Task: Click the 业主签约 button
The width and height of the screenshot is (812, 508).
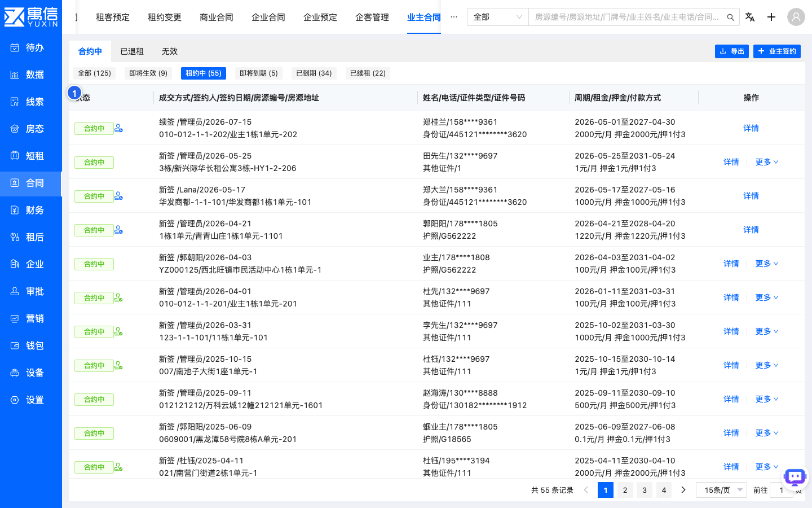Action: [777, 51]
